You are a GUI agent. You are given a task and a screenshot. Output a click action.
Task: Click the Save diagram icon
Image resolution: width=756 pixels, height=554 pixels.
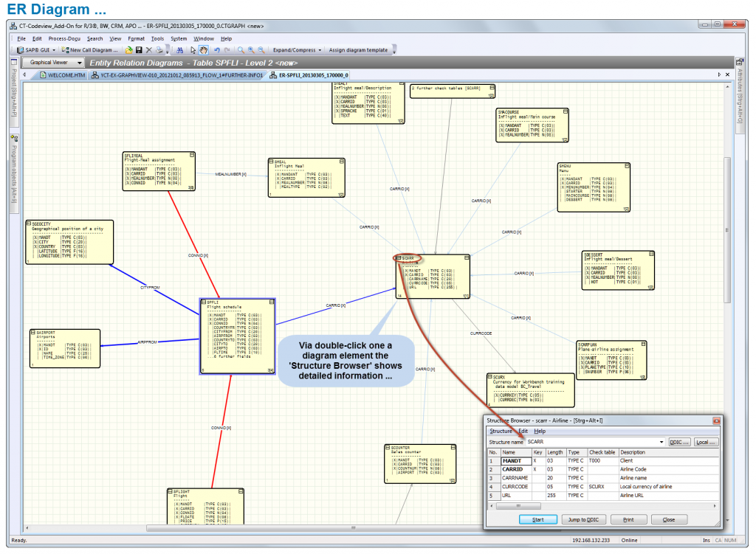tap(139, 50)
